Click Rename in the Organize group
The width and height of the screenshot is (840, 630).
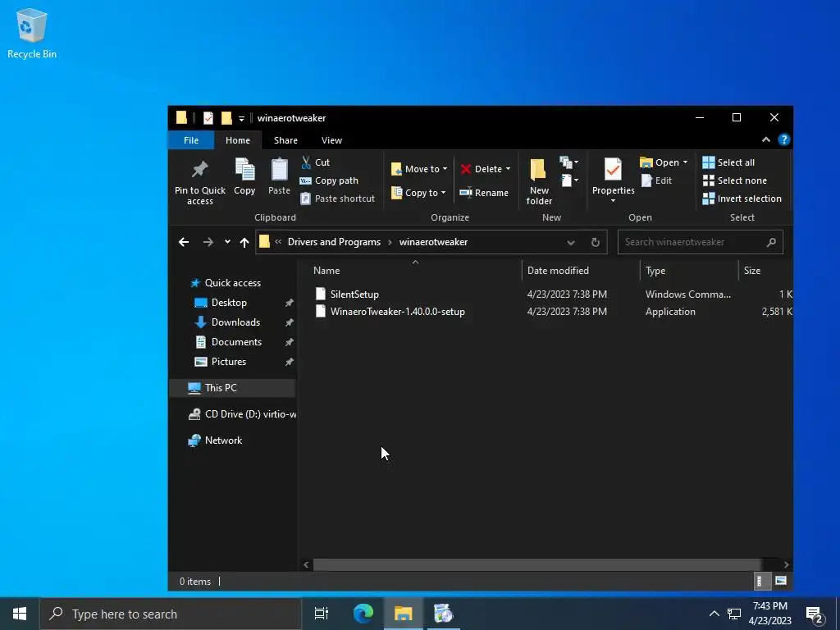coord(484,193)
